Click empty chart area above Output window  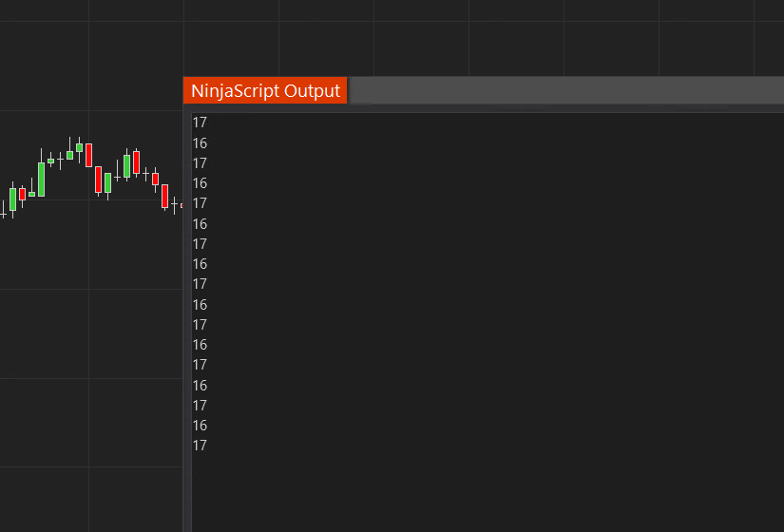click(x=475, y=38)
